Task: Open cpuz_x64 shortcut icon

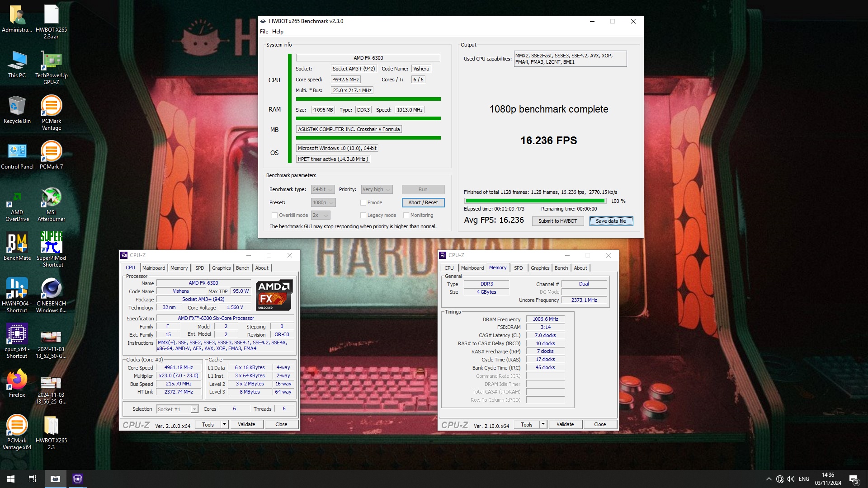Action: (x=17, y=341)
